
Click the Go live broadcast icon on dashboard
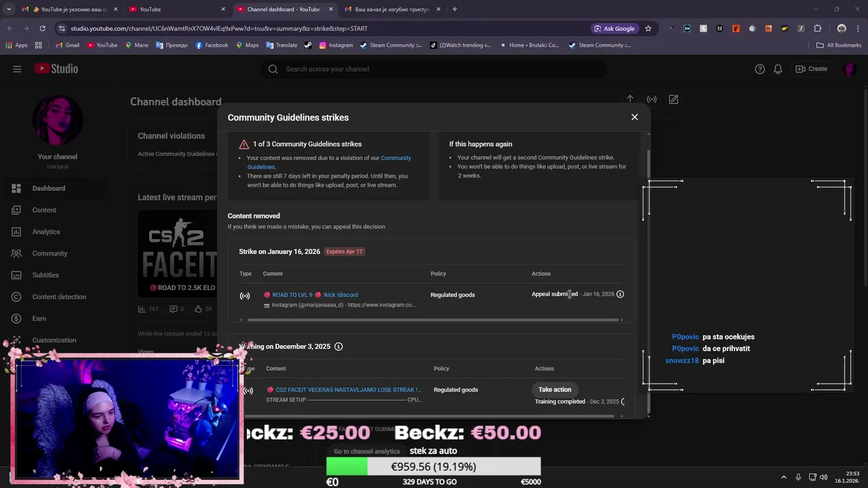click(x=652, y=99)
